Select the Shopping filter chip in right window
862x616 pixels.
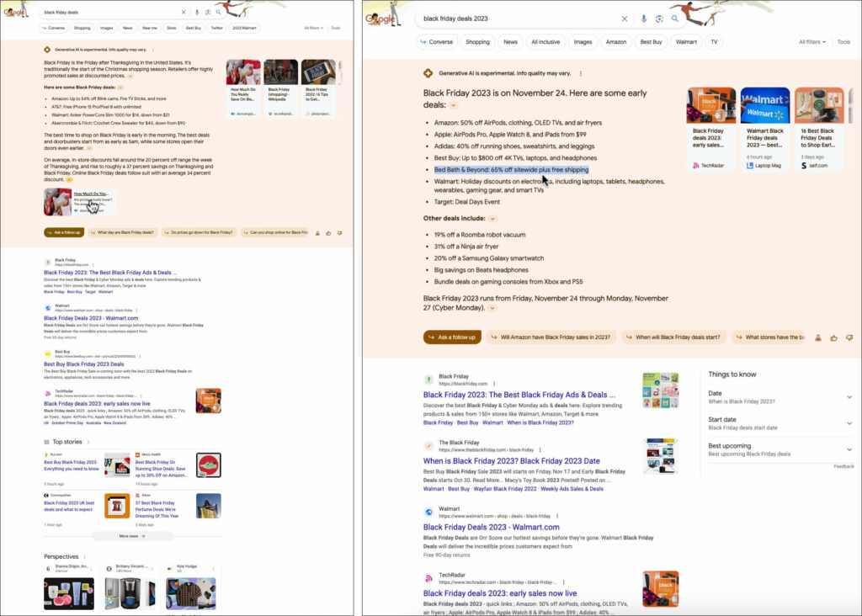(x=477, y=42)
